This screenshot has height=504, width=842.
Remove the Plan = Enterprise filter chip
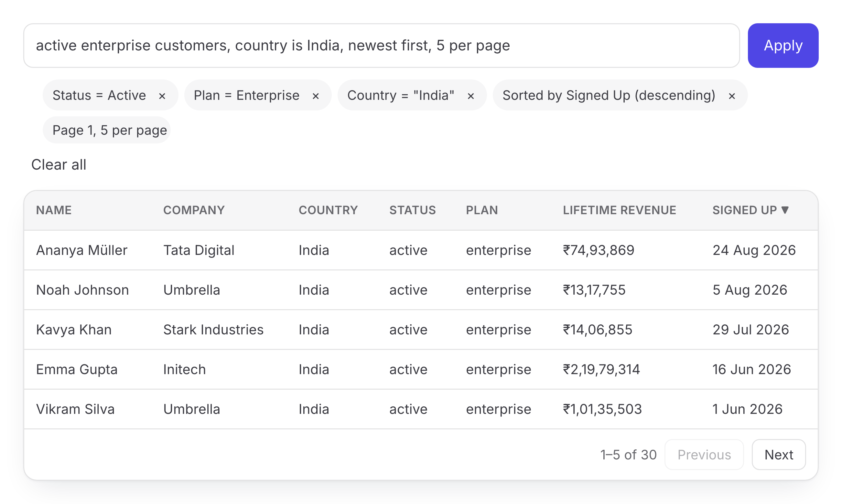(x=316, y=96)
